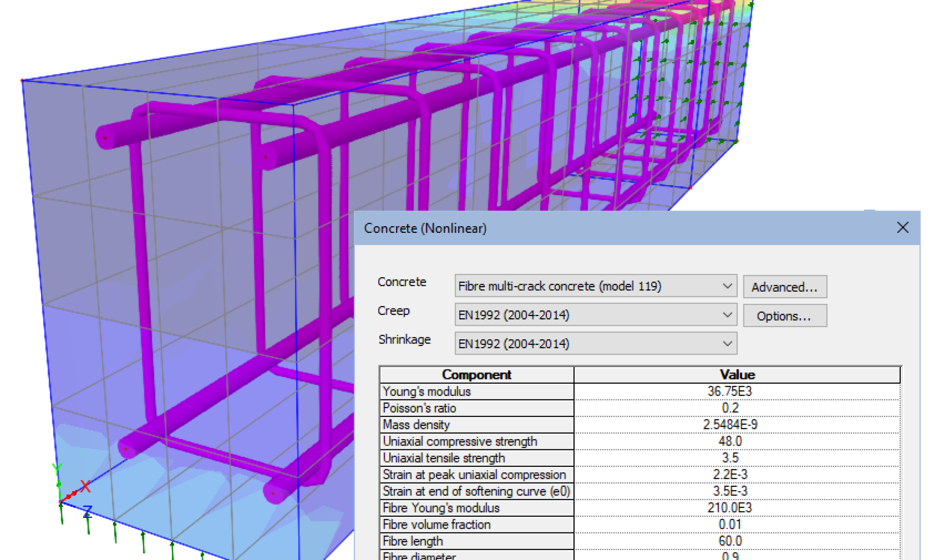934x560 pixels.
Task: Click the green Y axis indicator
Action: click(57, 468)
